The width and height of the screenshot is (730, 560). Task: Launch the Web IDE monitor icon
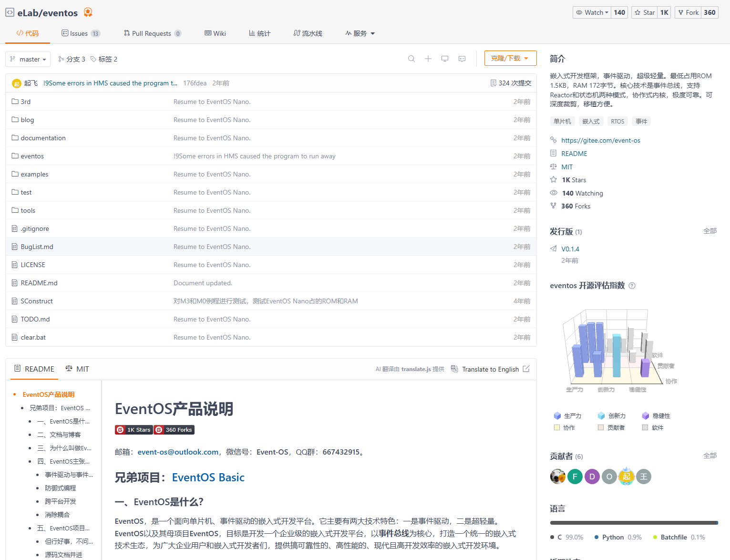[x=444, y=59]
